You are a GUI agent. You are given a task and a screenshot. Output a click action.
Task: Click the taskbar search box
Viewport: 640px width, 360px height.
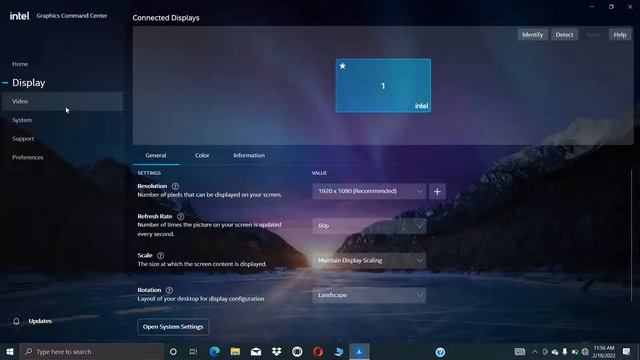pyautogui.click(x=92, y=351)
